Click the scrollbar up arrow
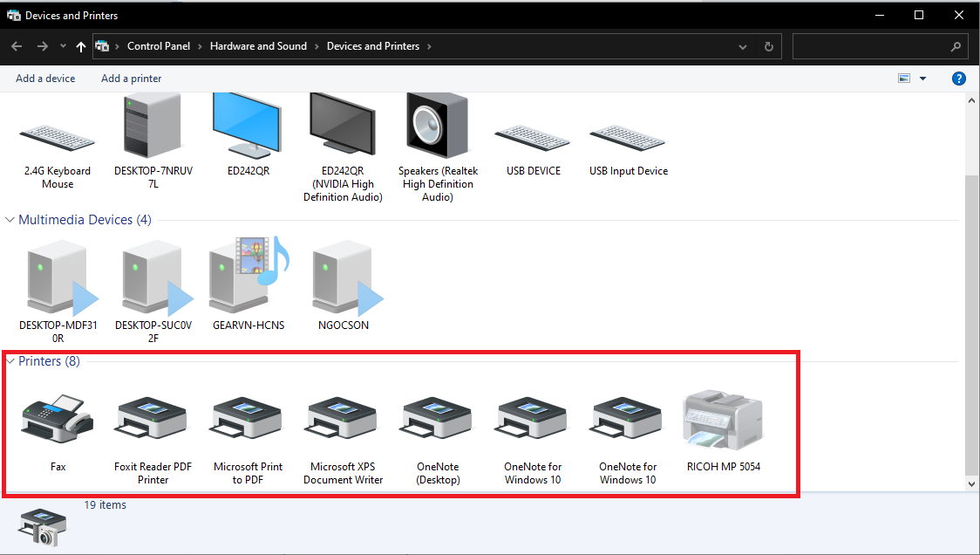Viewport: 980px width, 555px height. click(971, 100)
